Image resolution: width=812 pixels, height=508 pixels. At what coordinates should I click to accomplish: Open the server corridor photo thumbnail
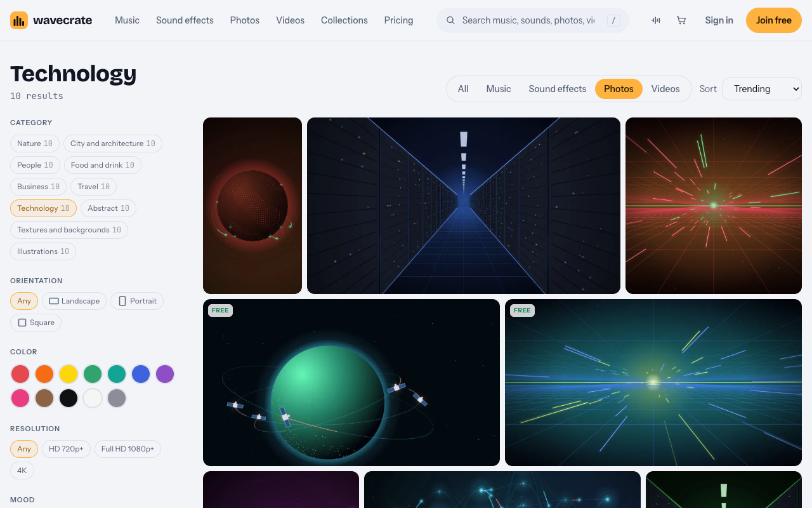[x=464, y=206]
